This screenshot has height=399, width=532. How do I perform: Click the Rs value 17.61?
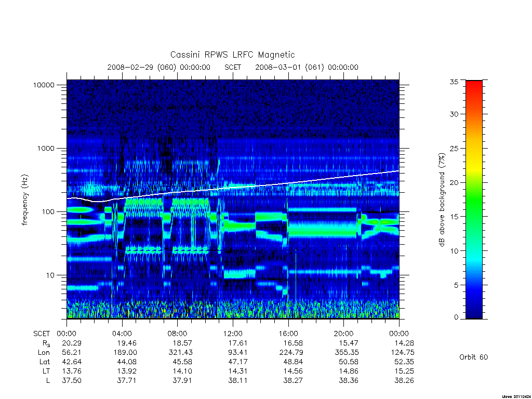tap(237, 343)
